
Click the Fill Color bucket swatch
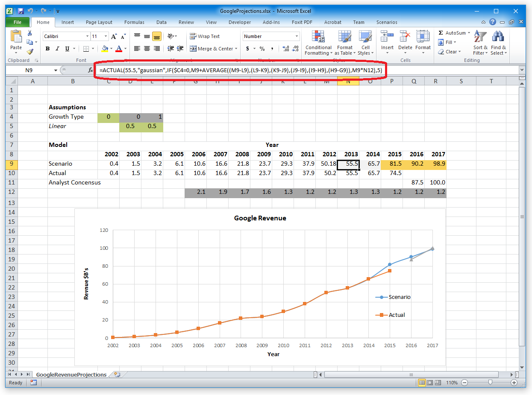point(105,49)
